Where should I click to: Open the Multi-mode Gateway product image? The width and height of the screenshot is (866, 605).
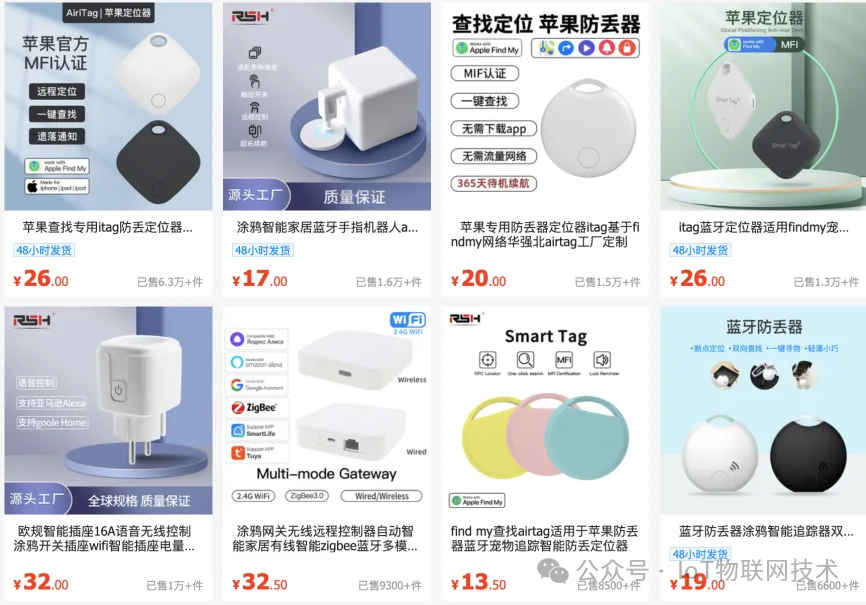327,411
